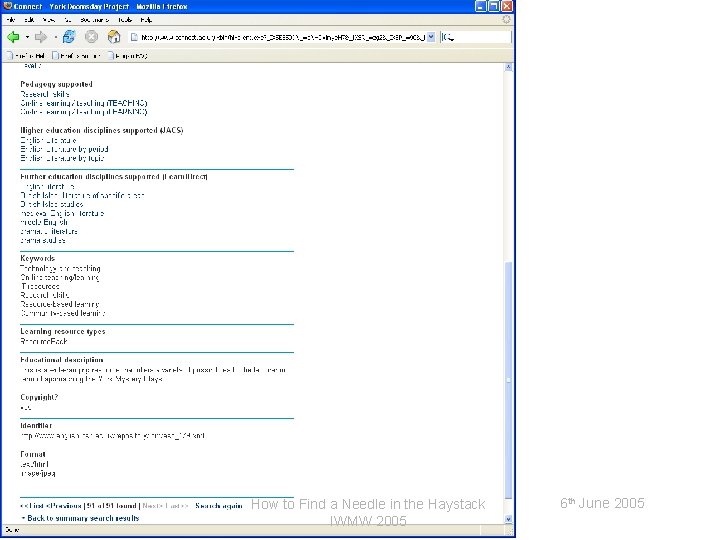Click the 'text/html' format text
The width and height of the screenshot is (720, 540).
(34, 464)
